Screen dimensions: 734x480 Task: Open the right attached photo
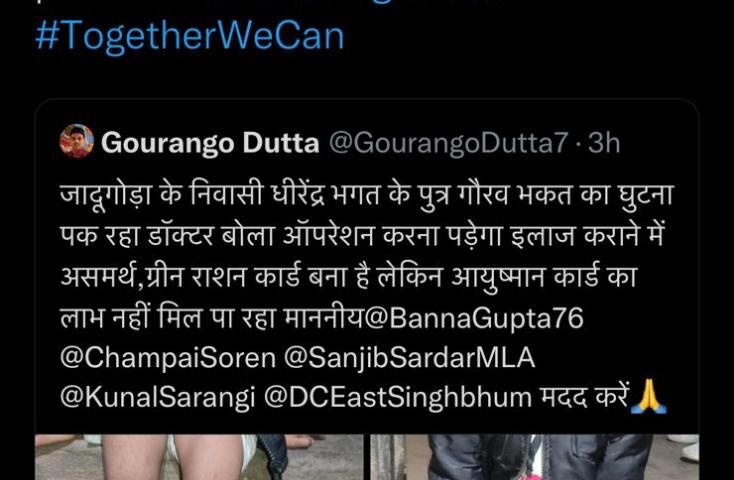click(x=535, y=457)
